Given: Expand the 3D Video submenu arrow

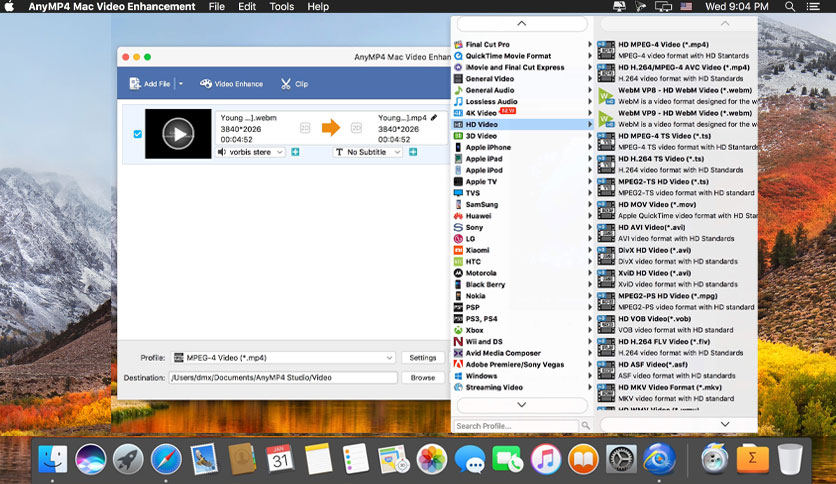Looking at the screenshot, I should click(589, 136).
